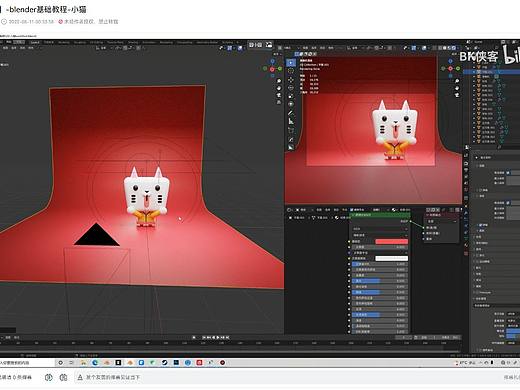Click the blue 糙度 roughness slider on node
Image resolution: width=520 pixels, height=390 pixels.
click(x=380, y=292)
